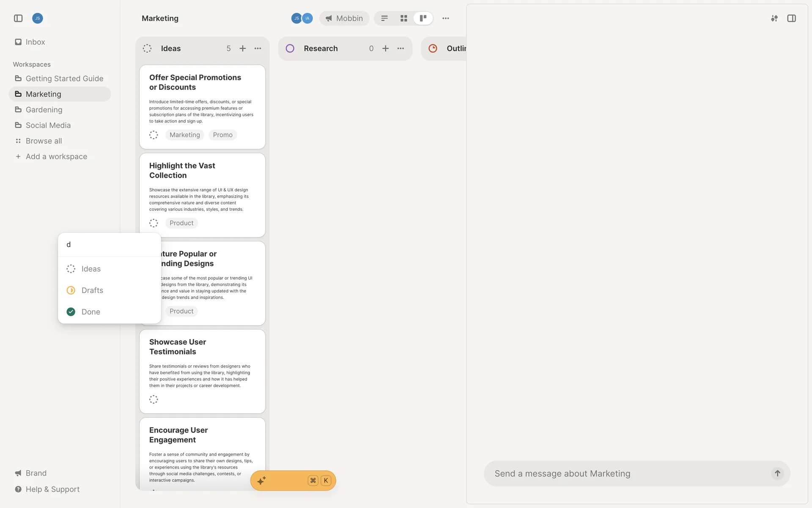Switch to grid view layout

(403, 18)
